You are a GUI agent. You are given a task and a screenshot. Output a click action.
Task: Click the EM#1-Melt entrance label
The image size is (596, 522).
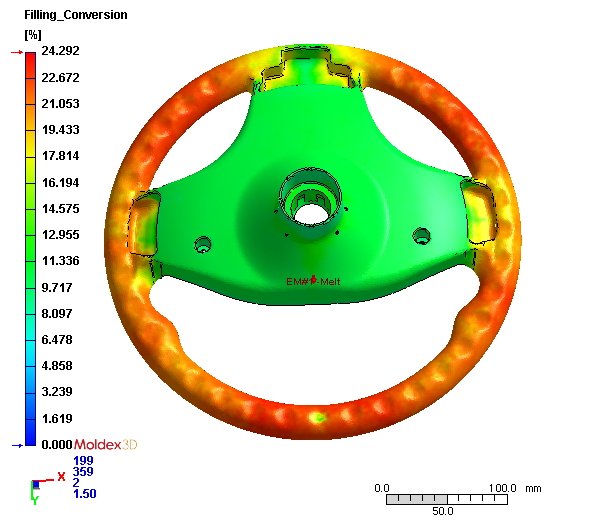pos(313,281)
